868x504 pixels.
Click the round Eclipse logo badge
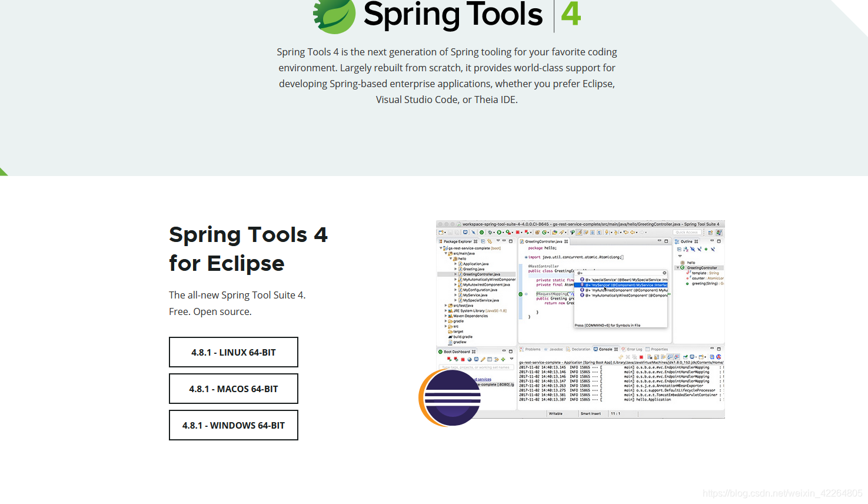point(450,397)
